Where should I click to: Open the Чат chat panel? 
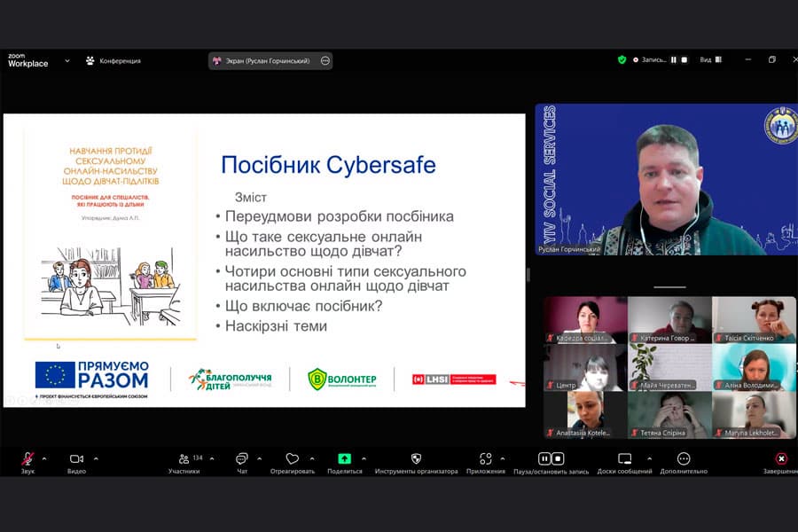242,458
